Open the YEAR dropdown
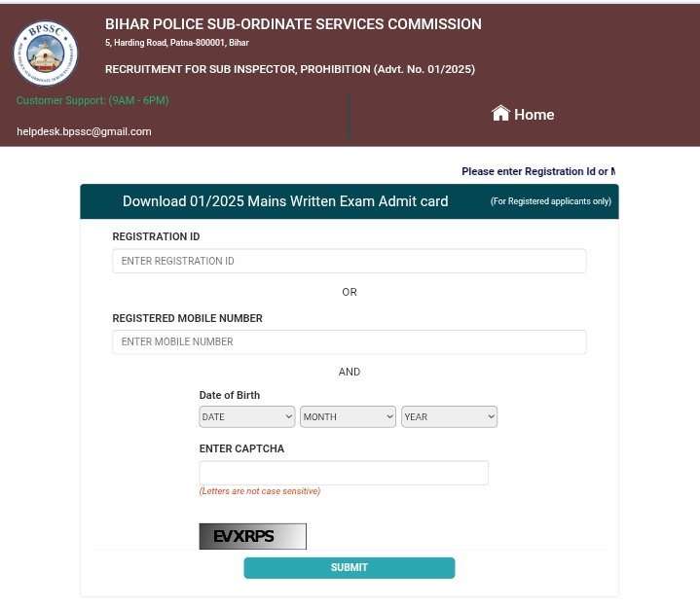This screenshot has width=700, height=608. (449, 416)
